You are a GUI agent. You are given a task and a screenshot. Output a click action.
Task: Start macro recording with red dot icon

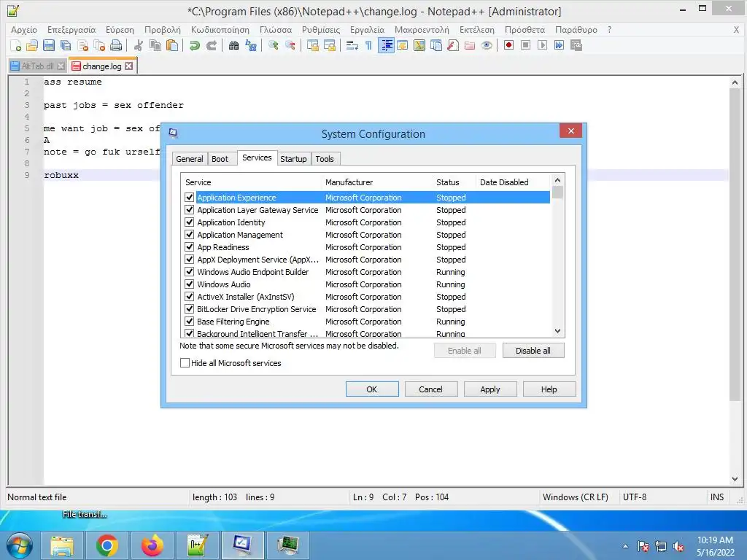tap(508, 45)
